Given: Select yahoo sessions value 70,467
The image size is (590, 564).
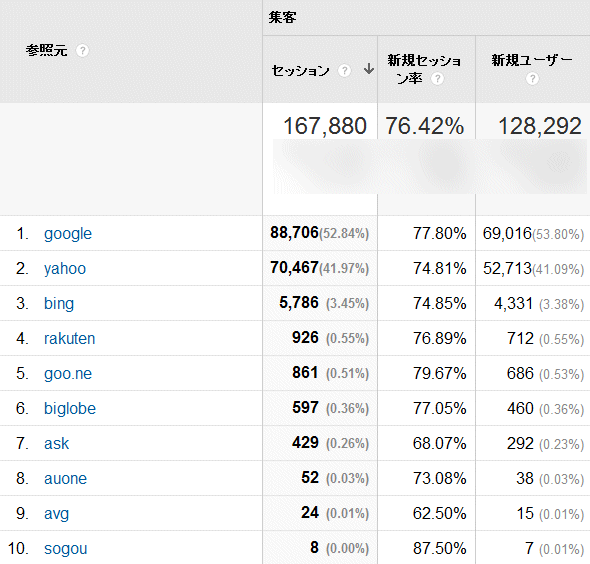Looking at the screenshot, I should point(294,268).
